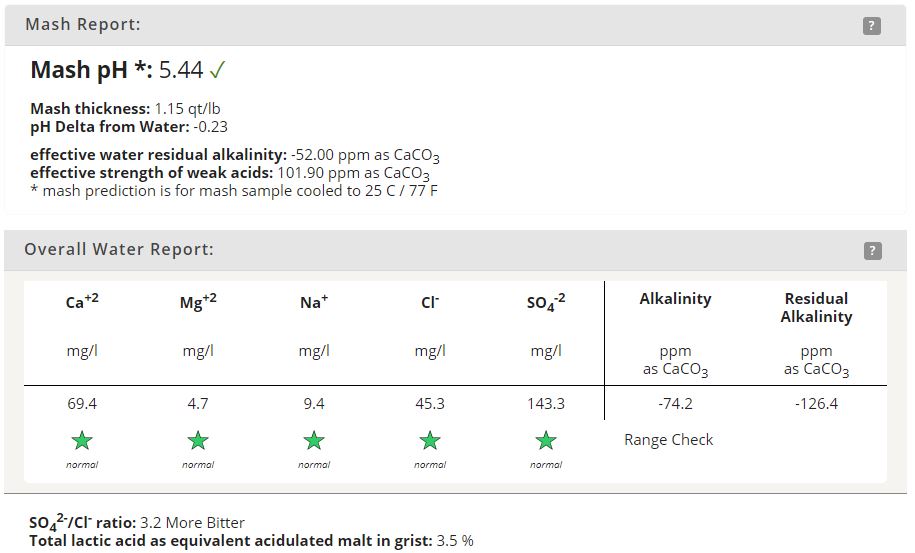Viewport: 915px width, 553px height.
Task: Click the sodium normal star icon
Action: (x=314, y=440)
